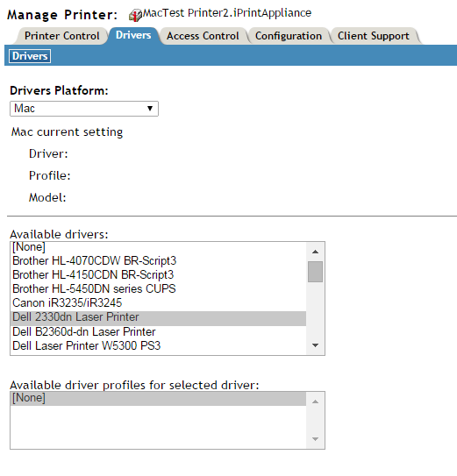Switch to the Access Control tab

coord(203,36)
